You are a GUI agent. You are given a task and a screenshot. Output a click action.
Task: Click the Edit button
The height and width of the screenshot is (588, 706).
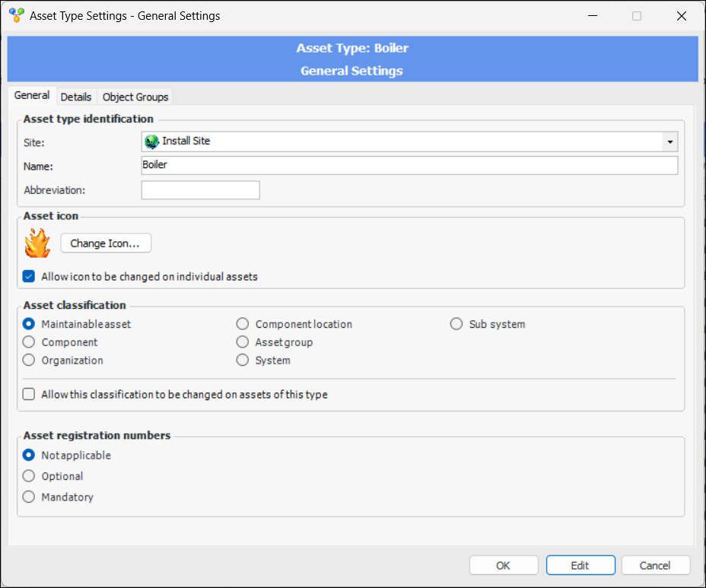580,565
